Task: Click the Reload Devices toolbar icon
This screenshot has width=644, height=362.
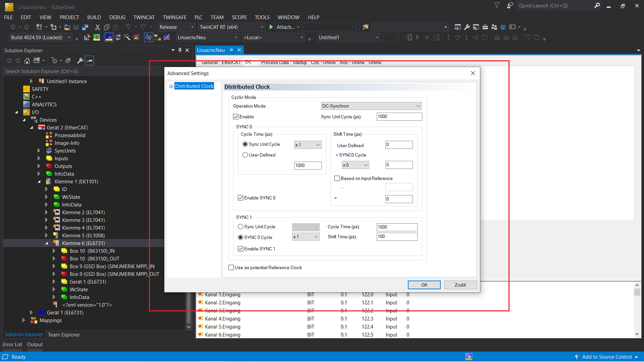Action: click(118, 38)
